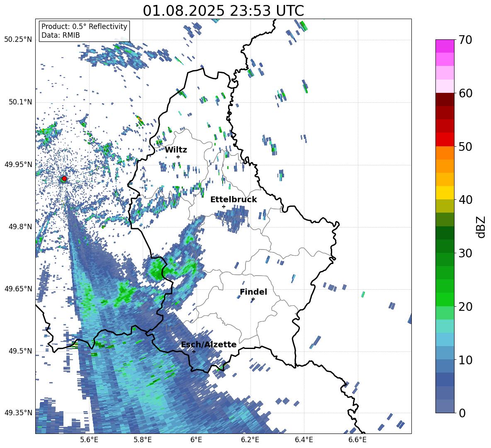491x448 pixels.
Task: Click the colorbar tick value 50
Action: click(x=465, y=146)
